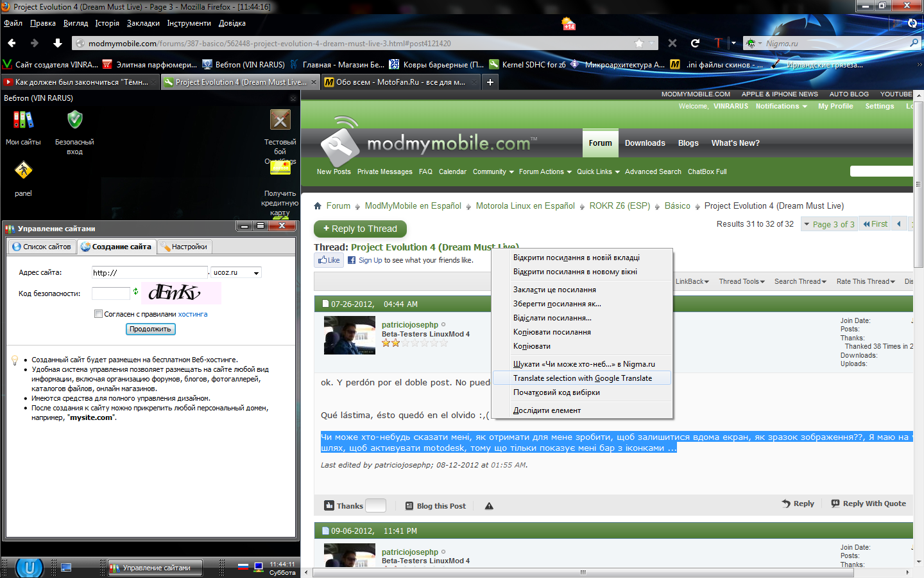Expand the Quick Links menu
The width and height of the screenshot is (924, 578).
[x=598, y=172]
